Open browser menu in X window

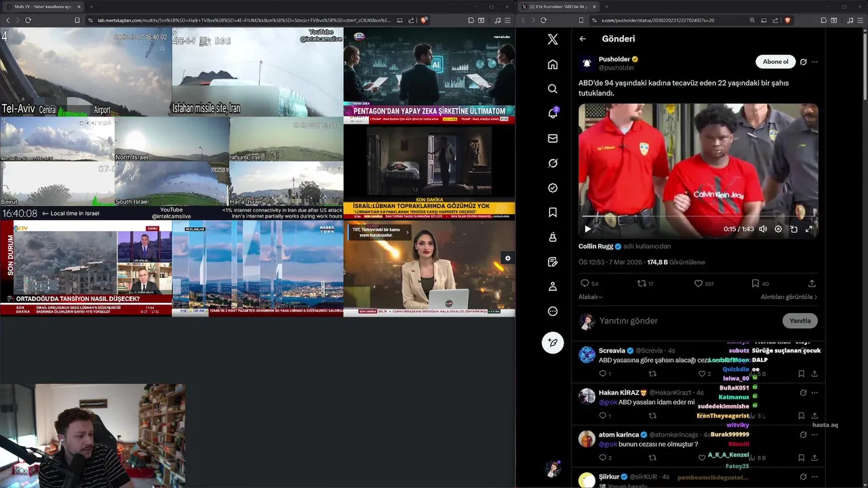click(x=861, y=20)
